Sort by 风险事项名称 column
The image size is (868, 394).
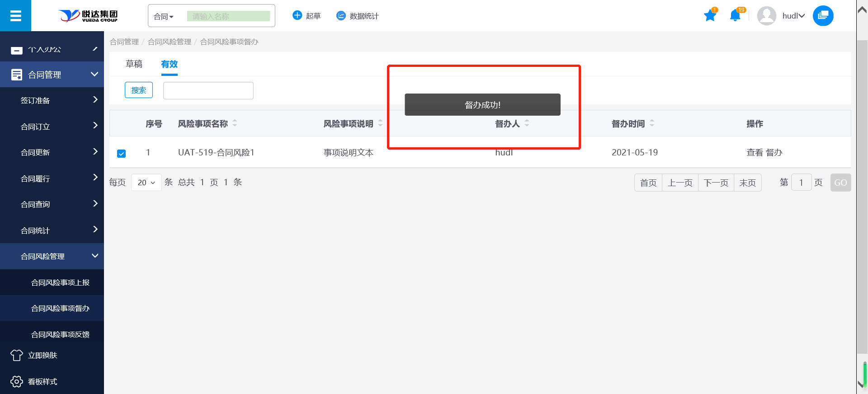click(x=235, y=123)
